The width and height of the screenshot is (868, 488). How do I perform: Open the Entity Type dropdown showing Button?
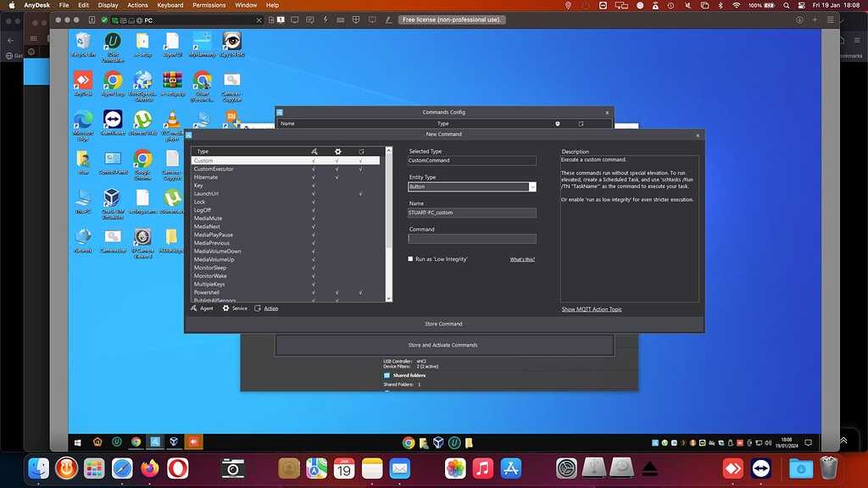coord(533,186)
